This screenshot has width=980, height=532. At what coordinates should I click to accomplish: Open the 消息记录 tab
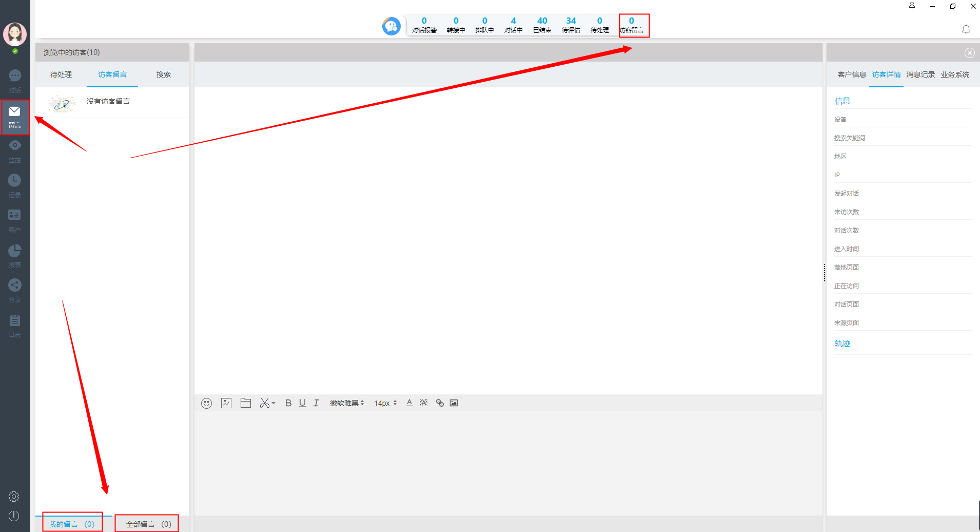pos(920,74)
